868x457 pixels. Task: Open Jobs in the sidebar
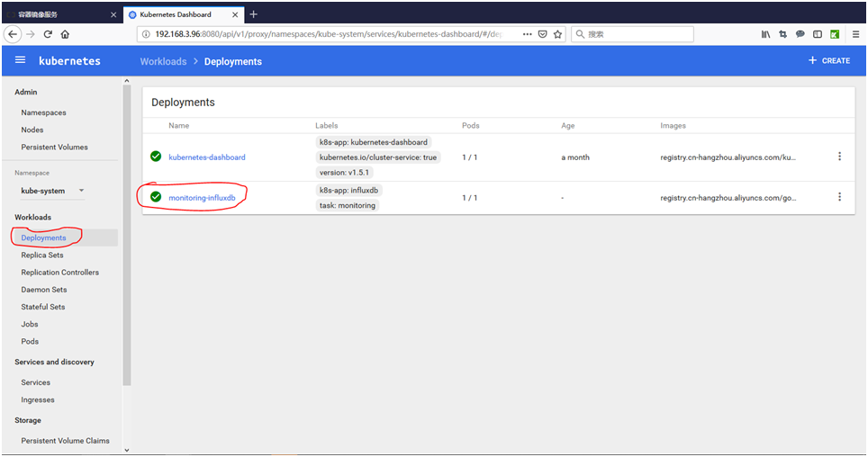pyautogui.click(x=30, y=324)
